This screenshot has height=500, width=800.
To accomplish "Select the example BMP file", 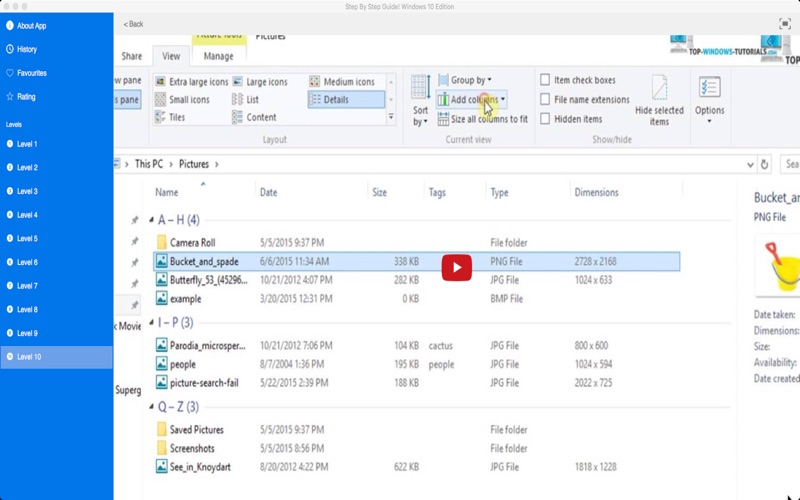I will [x=179, y=298].
